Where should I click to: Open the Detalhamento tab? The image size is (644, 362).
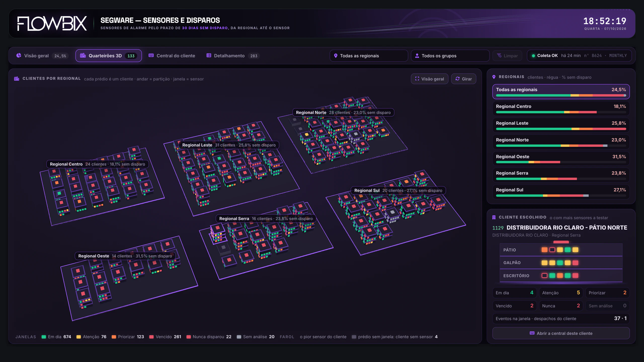click(x=233, y=56)
